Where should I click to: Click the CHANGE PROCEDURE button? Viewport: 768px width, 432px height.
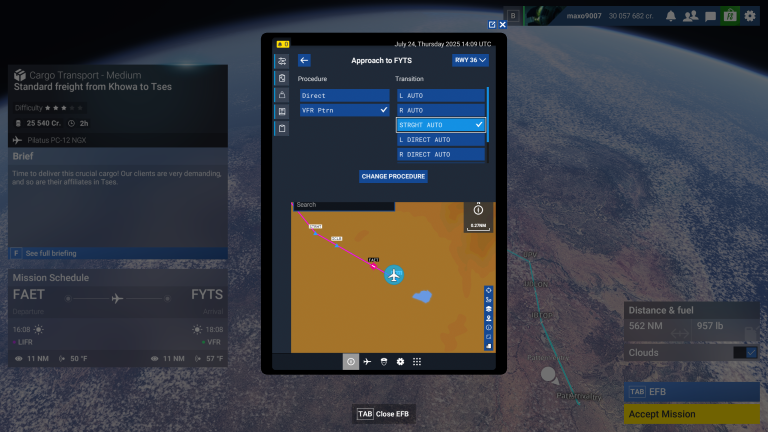[393, 176]
